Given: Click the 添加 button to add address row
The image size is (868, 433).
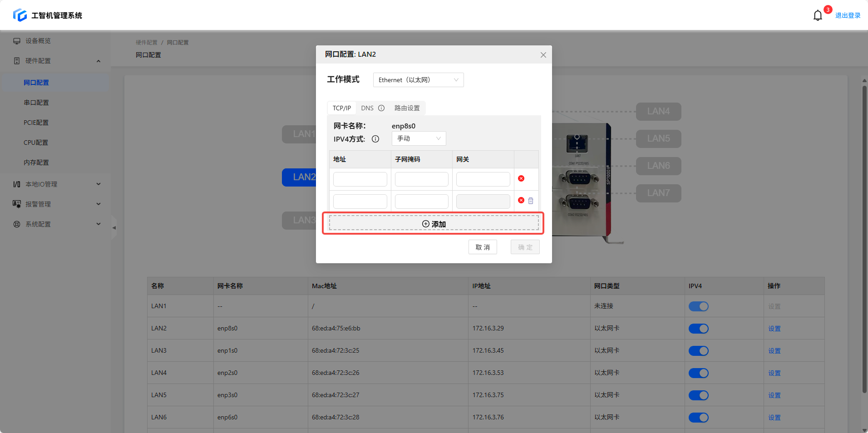Looking at the screenshot, I should point(434,224).
